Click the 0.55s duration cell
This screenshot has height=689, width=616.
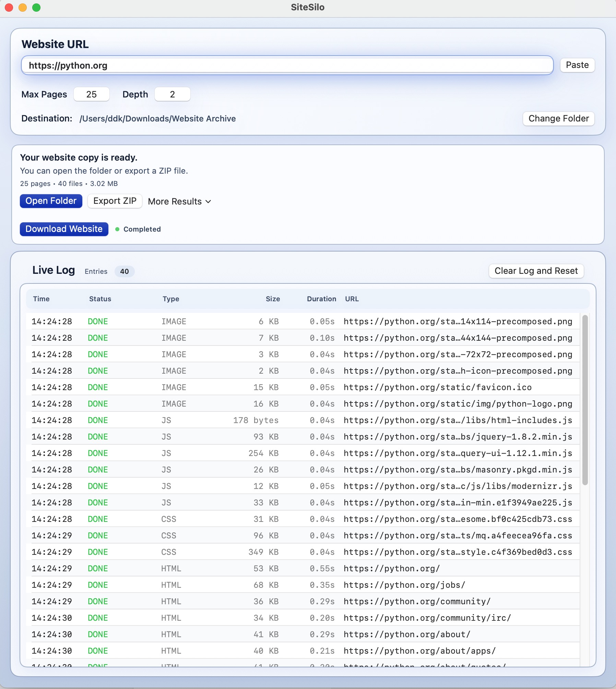(x=322, y=569)
